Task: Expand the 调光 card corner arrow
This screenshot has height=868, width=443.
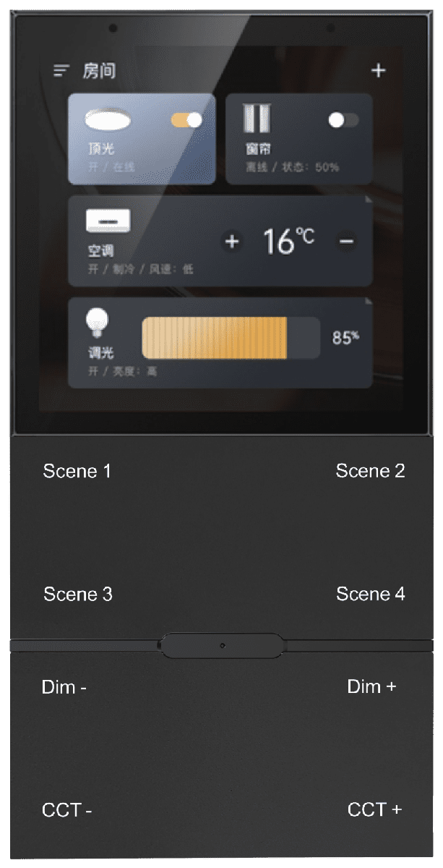Action: [x=367, y=301]
